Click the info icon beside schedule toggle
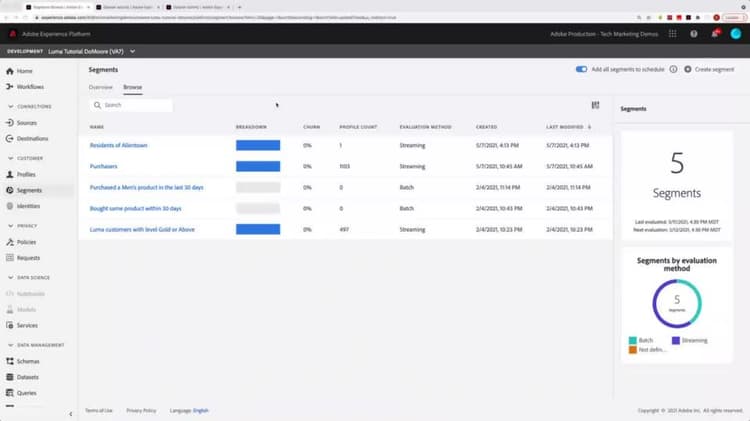 pos(673,69)
